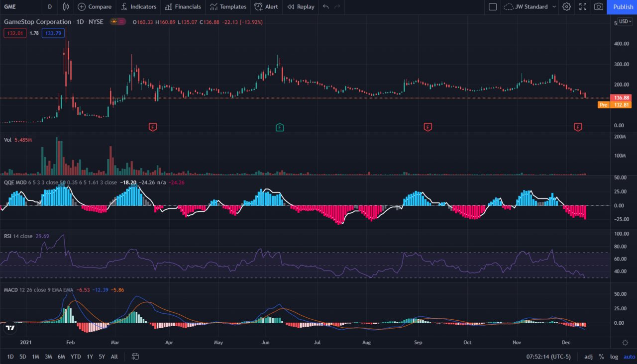Click the Compare plus icon
This screenshot has width=637, height=364.
point(82,7)
